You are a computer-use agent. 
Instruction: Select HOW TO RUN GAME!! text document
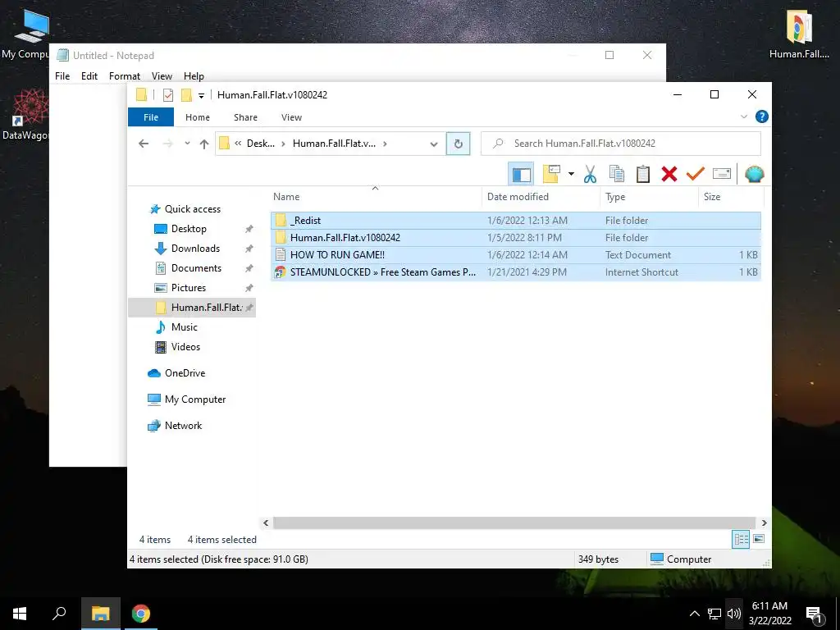click(515, 254)
